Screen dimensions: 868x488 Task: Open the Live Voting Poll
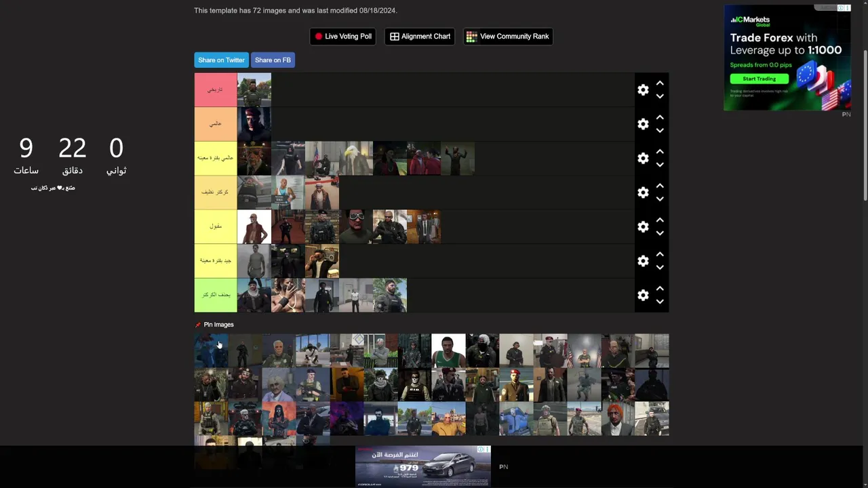(343, 37)
